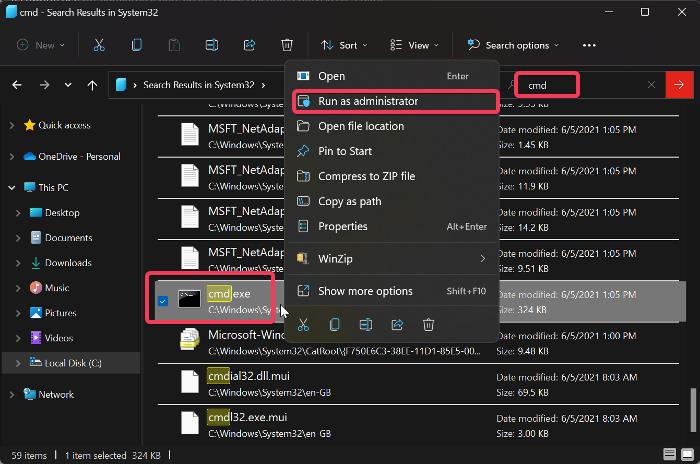Click the vertical scrollbar thumb
The height and width of the screenshot is (464, 700).
point(693,410)
